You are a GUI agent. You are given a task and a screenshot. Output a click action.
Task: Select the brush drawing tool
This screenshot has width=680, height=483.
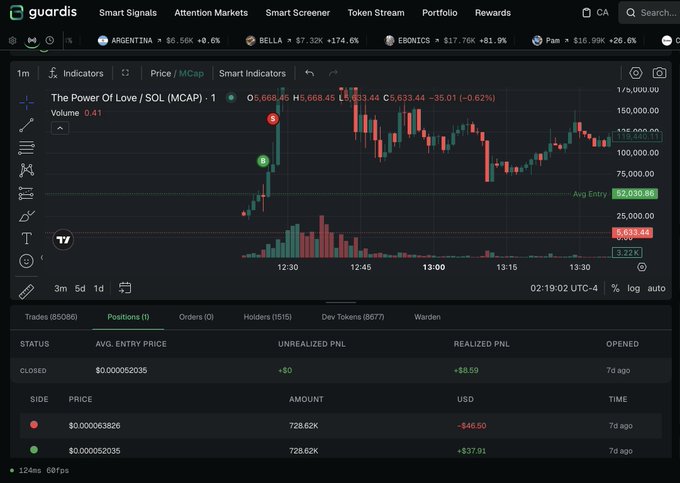(x=26, y=215)
